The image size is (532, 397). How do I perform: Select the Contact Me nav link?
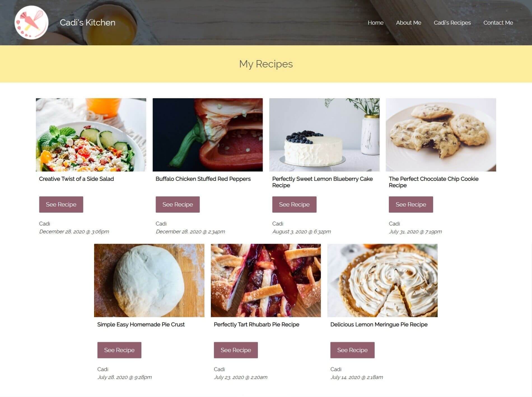(498, 23)
